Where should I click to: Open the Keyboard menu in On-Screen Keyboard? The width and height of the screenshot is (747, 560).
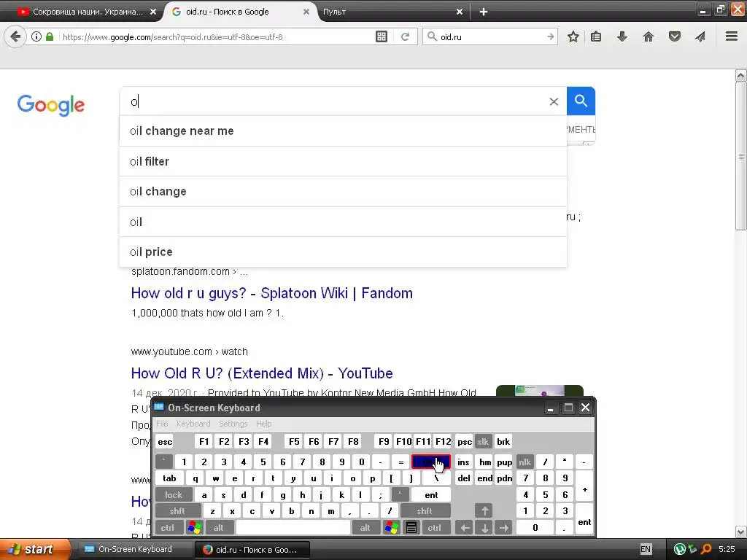pyautogui.click(x=193, y=424)
